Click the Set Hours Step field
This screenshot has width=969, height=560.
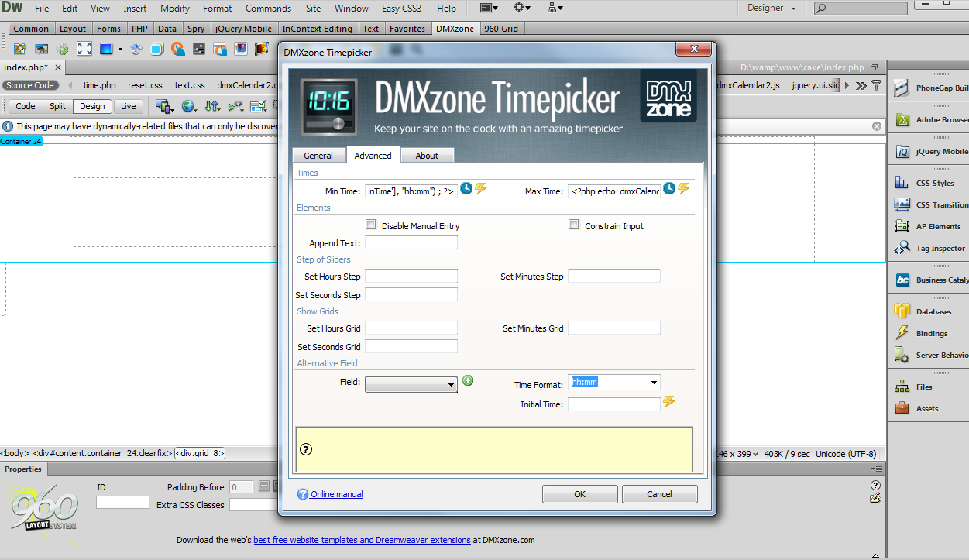(411, 277)
